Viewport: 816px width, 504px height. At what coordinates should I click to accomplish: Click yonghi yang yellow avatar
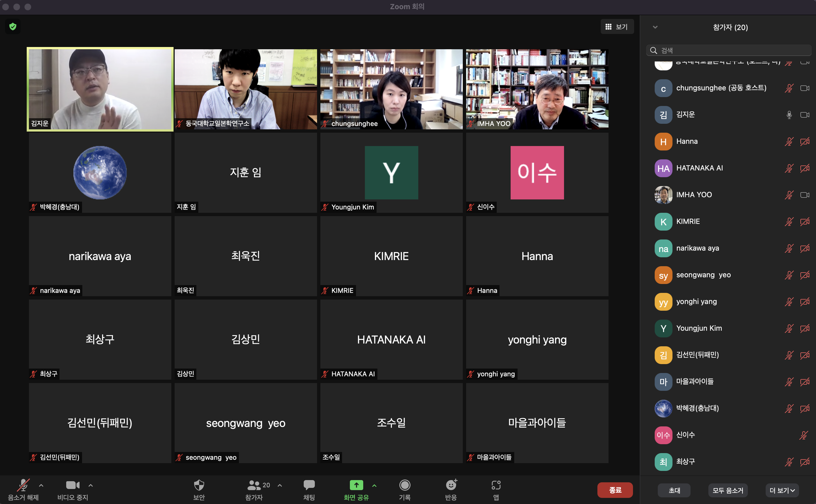coord(663,302)
